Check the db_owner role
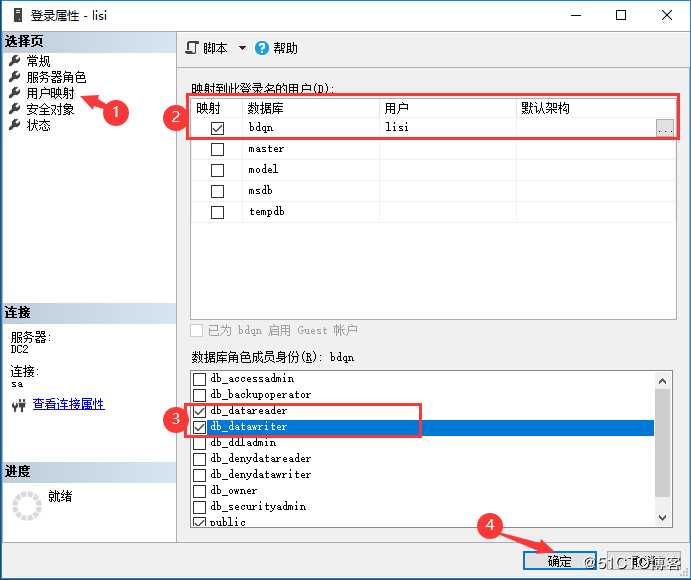The image size is (691, 580). 200,491
